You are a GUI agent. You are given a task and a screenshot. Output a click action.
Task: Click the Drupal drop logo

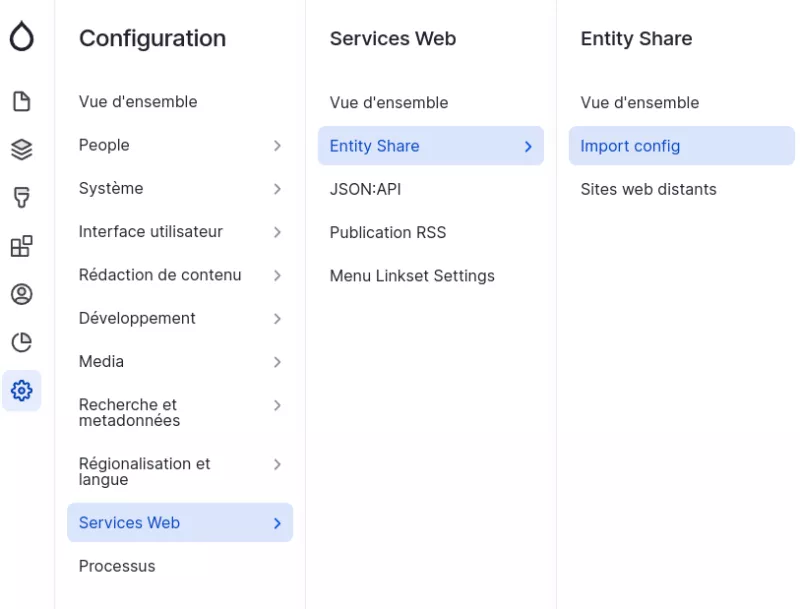21,36
